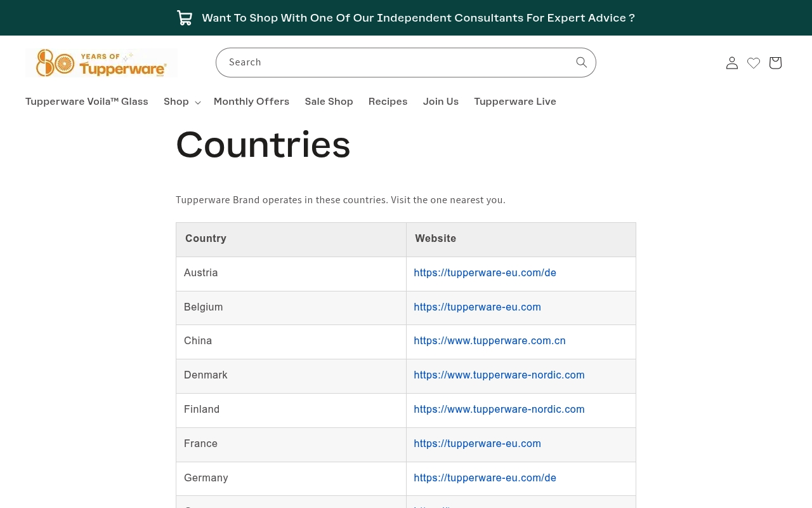Open Tupperware Voila Glass menu item
The width and height of the screenshot is (812, 508).
tap(87, 102)
